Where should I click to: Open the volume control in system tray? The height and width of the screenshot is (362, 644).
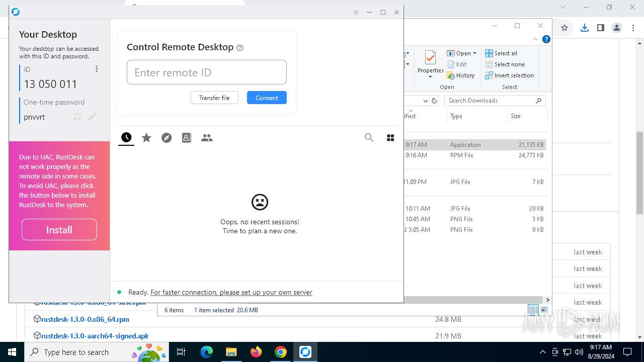point(579,352)
